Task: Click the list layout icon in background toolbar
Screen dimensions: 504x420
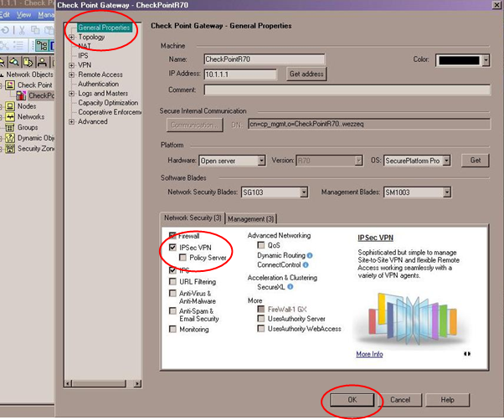Action: click(18, 45)
